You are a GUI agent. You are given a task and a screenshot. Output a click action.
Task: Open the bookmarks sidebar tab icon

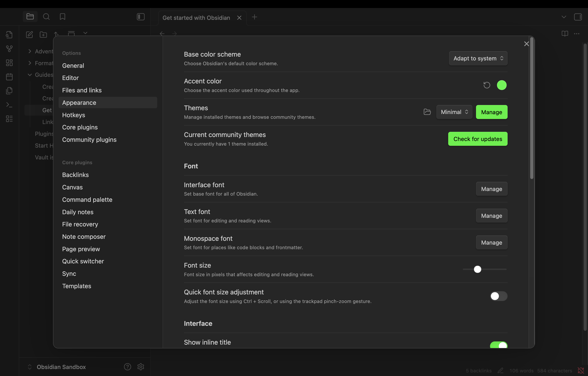coord(63,17)
